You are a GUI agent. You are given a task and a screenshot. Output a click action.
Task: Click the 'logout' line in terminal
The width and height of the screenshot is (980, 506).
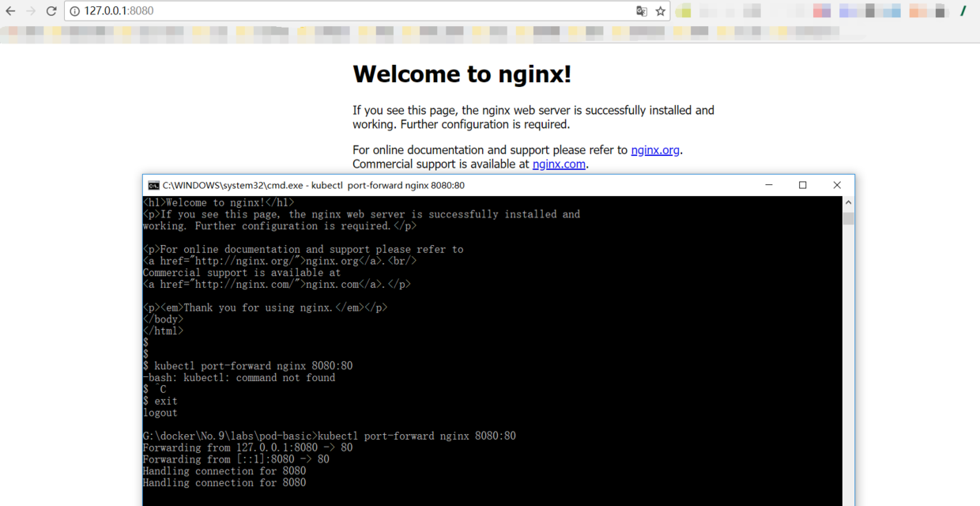160,413
